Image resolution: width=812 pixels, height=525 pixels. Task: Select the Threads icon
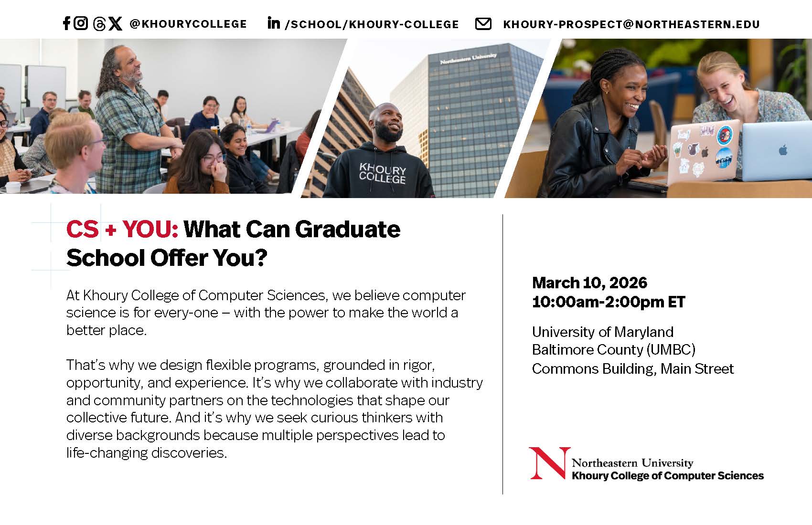[99, 24]
